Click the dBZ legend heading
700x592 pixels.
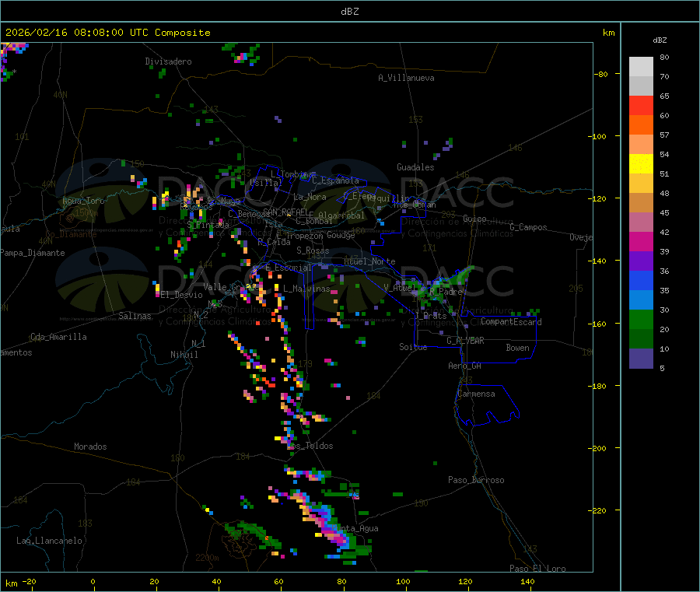click(x=660, y=40)
